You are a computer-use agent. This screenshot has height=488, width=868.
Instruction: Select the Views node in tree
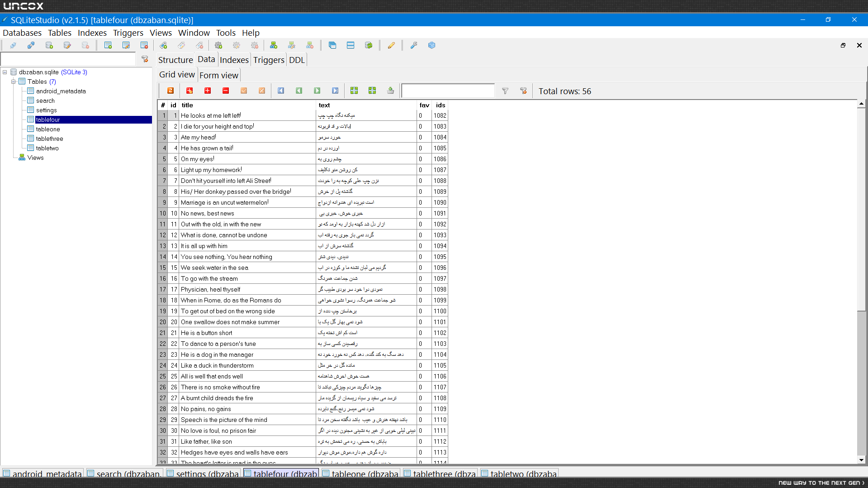[35, 158]
